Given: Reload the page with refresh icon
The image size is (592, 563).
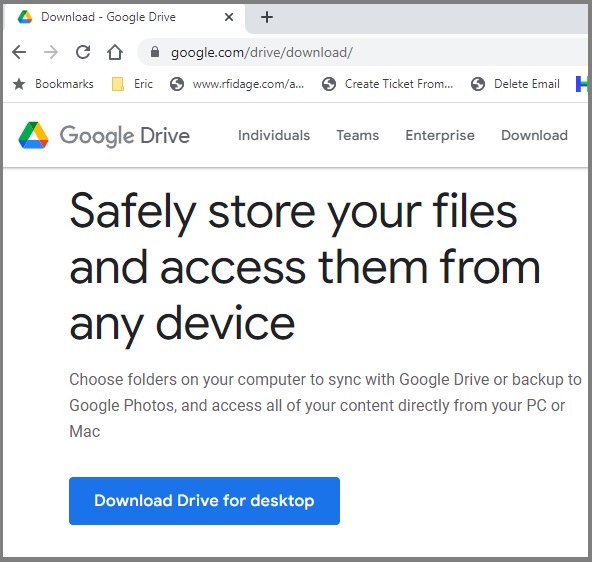Looking at the screenshot, I should pyautogui.click(x=83, y=52).
